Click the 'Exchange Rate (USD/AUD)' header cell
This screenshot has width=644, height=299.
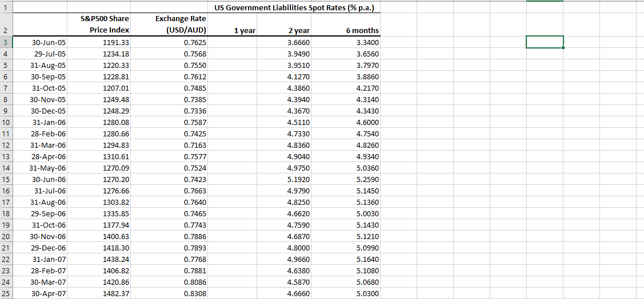point(169,24)
